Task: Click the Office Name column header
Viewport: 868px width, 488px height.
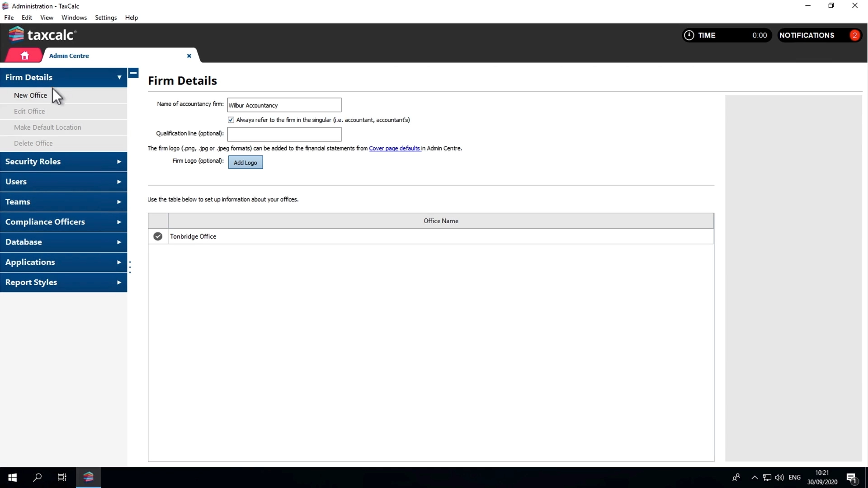Action: pos(441,221)
